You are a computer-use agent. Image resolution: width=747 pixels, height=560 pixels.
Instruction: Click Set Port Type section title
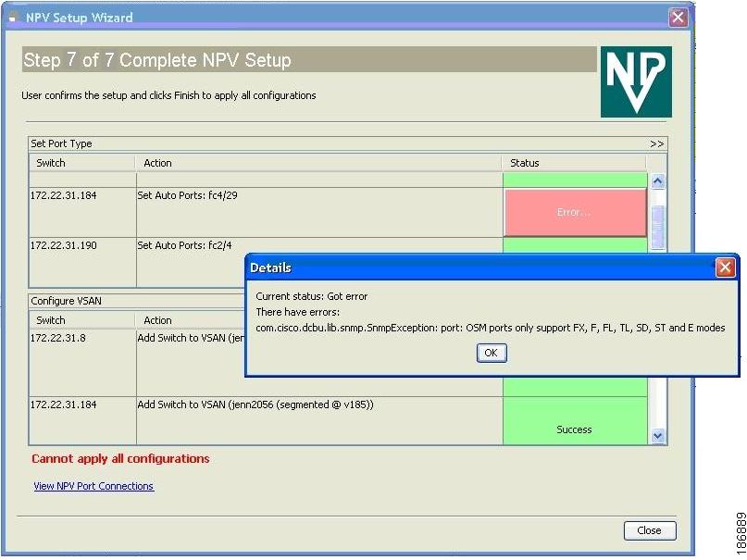(61, 143)
